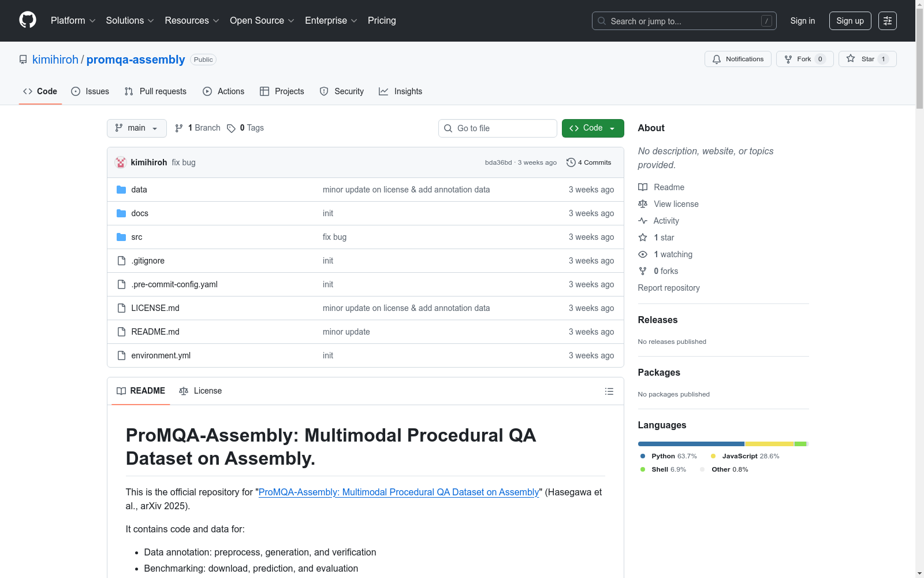This screenshot has height=578, width=924.
Task: Open the Resources dropdown
Action: 192,21
